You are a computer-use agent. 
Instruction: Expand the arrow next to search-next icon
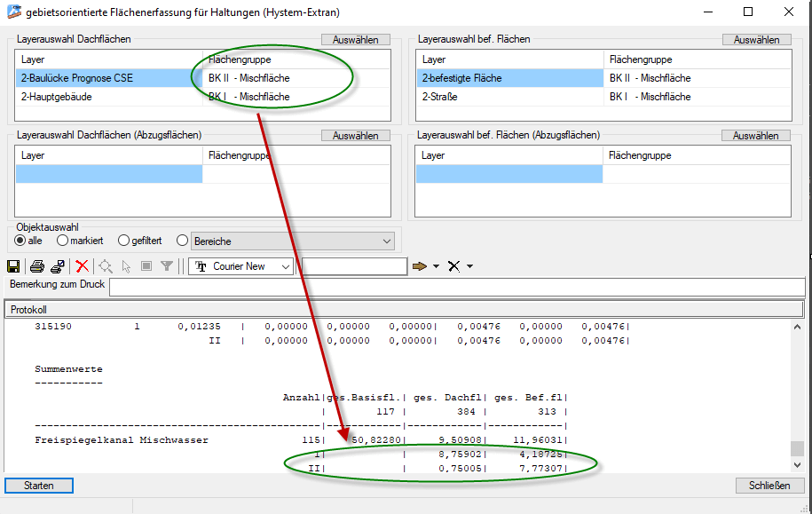[436, 266]
